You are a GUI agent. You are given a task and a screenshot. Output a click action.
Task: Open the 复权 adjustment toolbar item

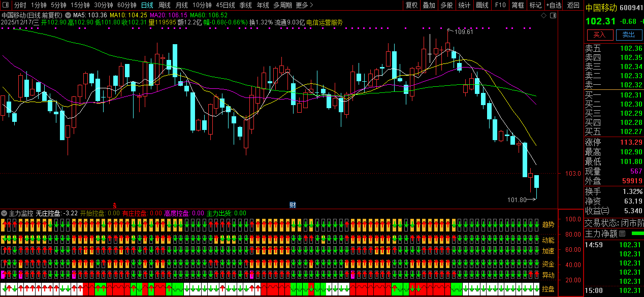point(412,5)
